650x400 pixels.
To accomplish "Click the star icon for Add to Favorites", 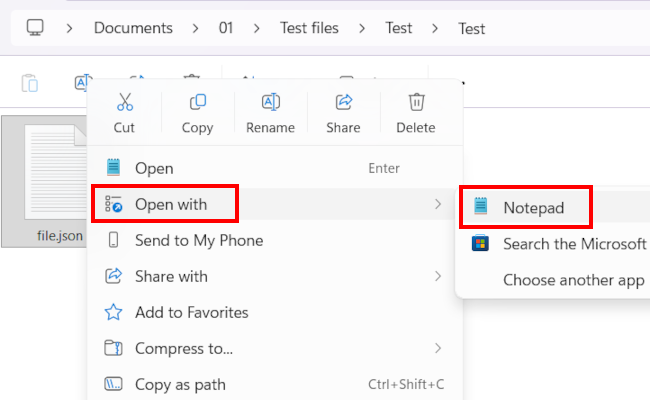I will coord(113,312).
